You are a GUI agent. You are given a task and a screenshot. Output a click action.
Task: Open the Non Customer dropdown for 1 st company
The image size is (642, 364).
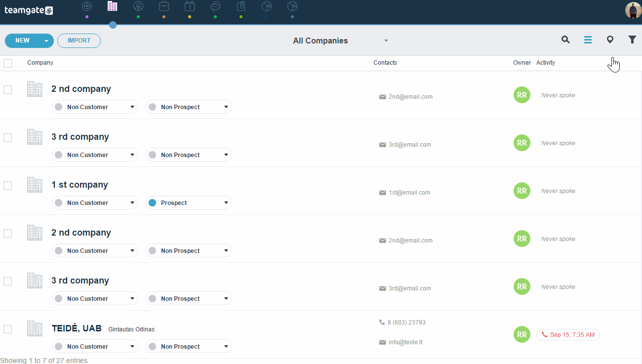point(95,202)
